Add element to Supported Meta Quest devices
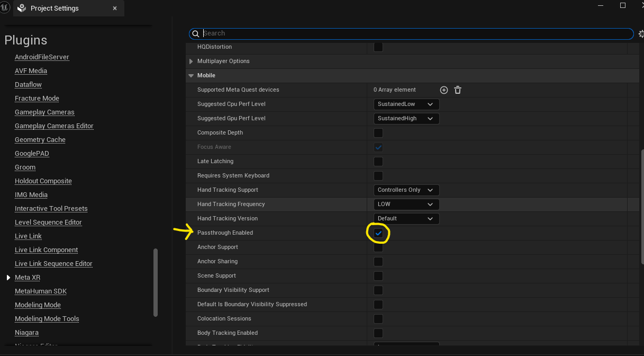Viewport: 644px width, 356px height. click(x=444, y=90)
